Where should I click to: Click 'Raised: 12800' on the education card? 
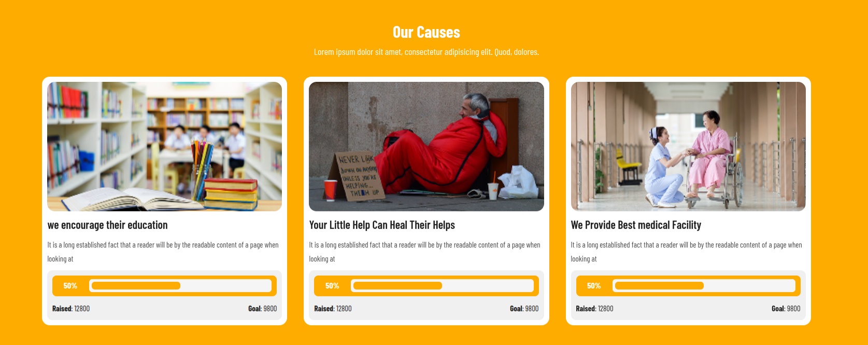[71, 309]
